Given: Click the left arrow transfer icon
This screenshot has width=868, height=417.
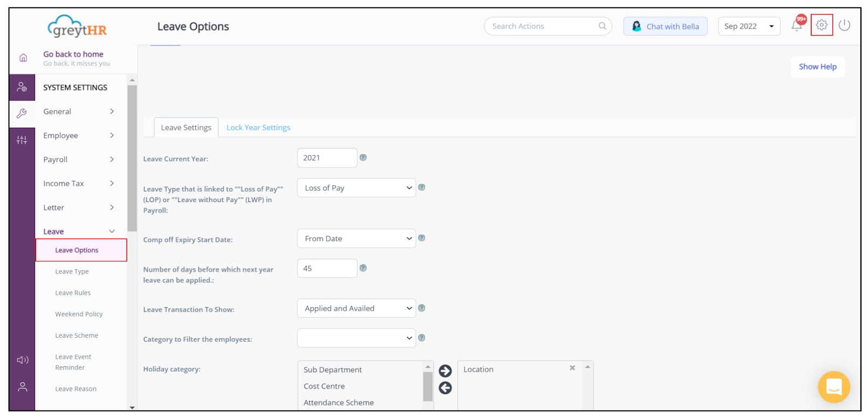Looking at the screenshot, I should click(445, 388).
